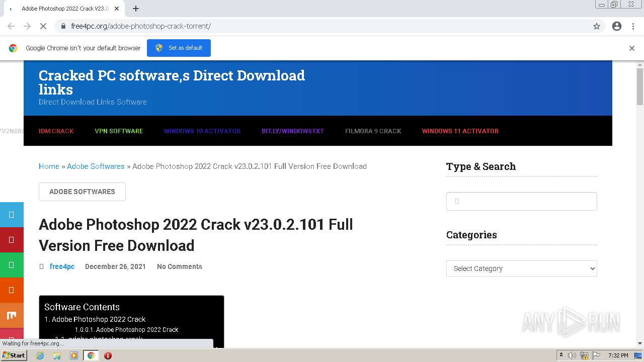The image size is (644, 362).
Task: Open Internet Explorer from taskbar
Action: click(40, 355)
